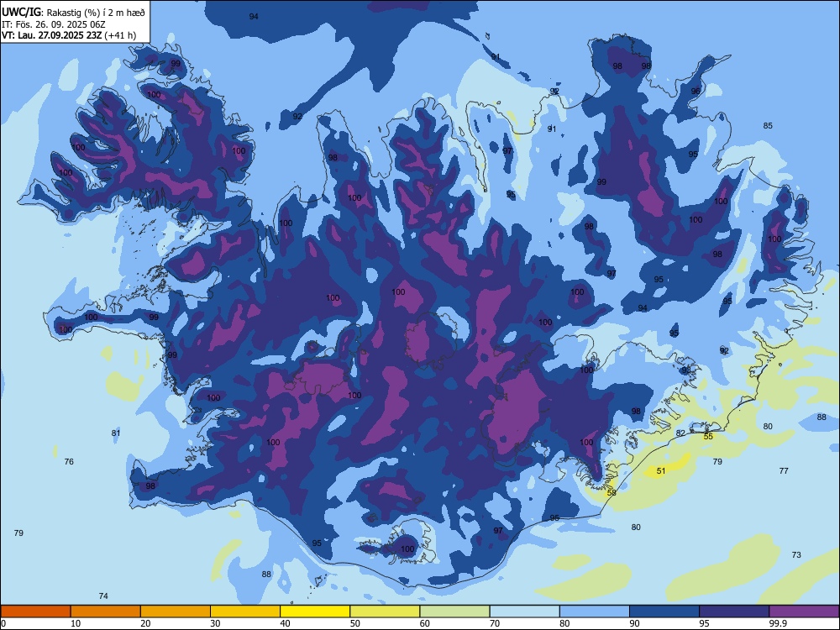The image size is (840, 630).
Task: Click the orange 10–20 legend swatch
Action: [106, 612]
